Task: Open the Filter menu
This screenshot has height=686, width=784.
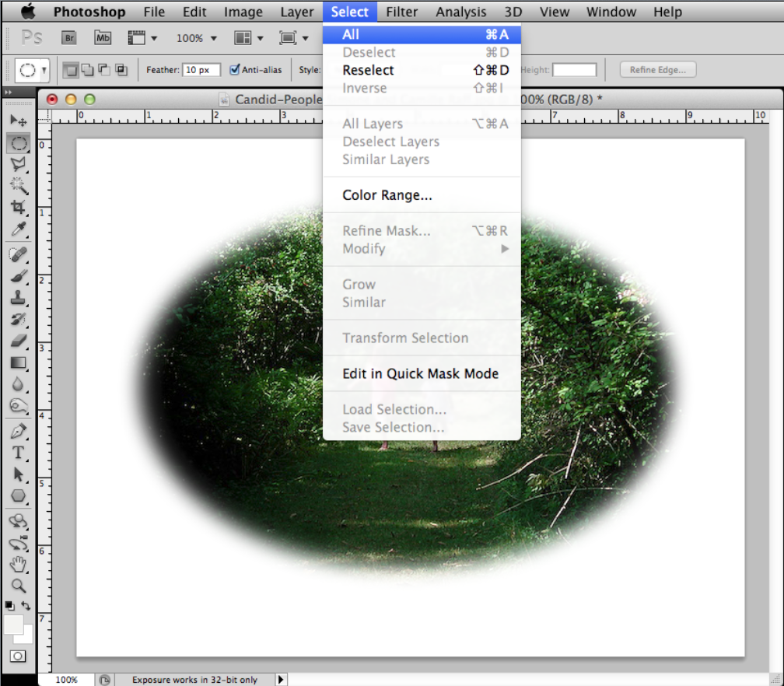Action: [401, 12]
